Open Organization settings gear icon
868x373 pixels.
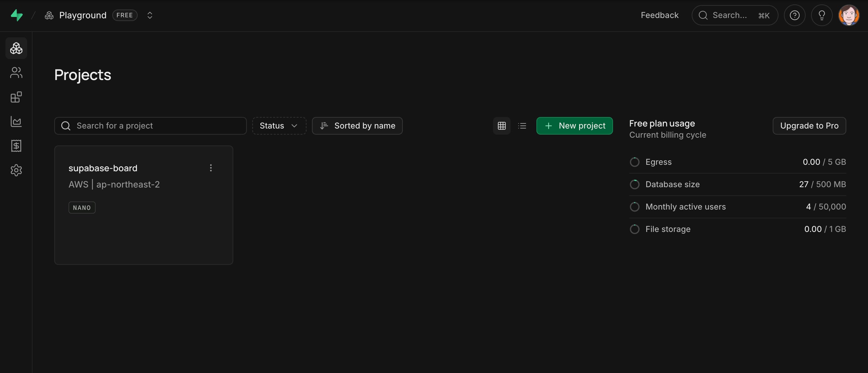point(16,170)
